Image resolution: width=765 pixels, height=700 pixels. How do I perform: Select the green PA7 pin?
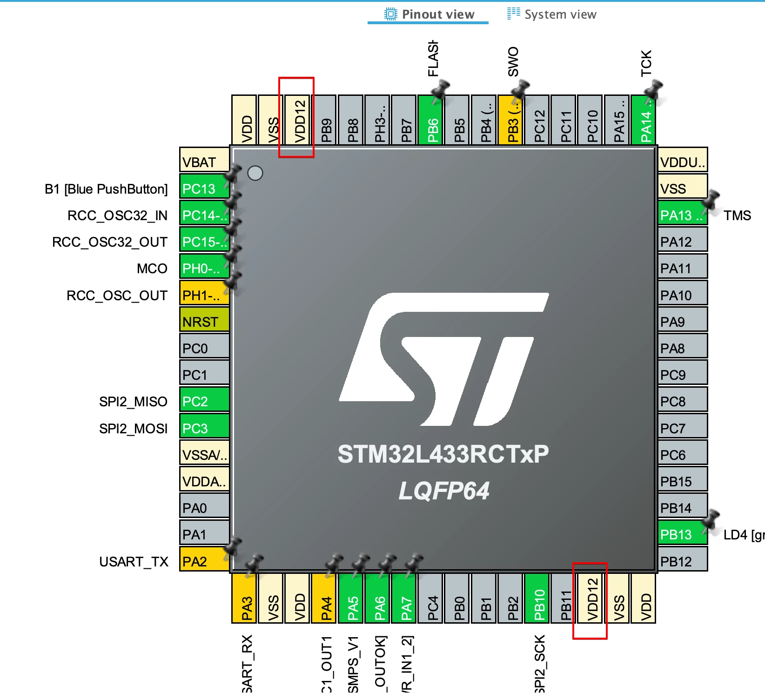404,598
